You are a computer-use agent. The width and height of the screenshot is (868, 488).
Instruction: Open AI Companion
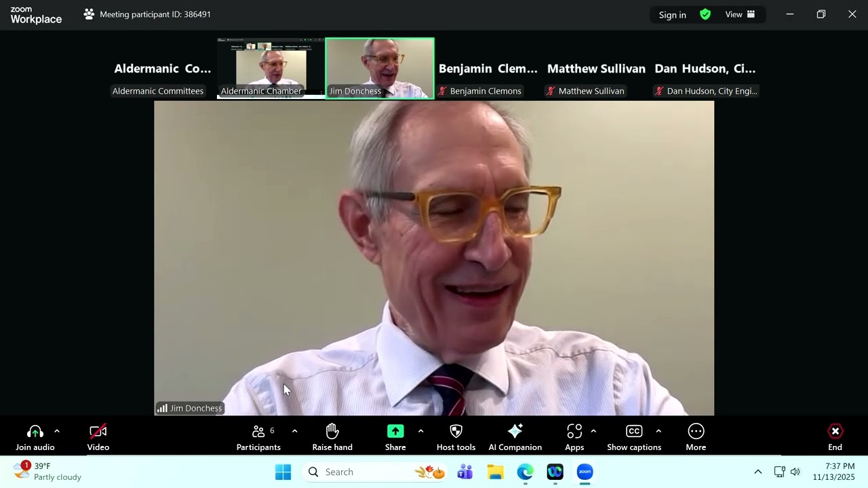[515, 437]
